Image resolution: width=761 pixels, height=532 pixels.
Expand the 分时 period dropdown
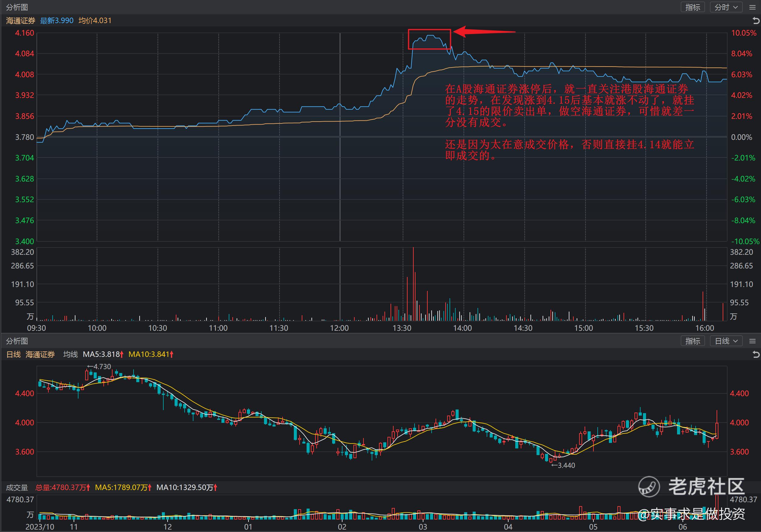point(726,7)
